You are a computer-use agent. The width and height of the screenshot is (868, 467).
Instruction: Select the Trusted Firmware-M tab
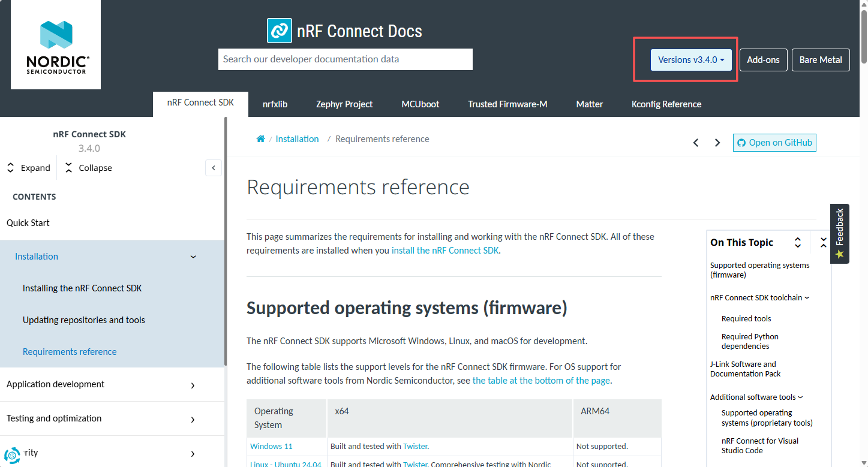[x=507, y=104]
